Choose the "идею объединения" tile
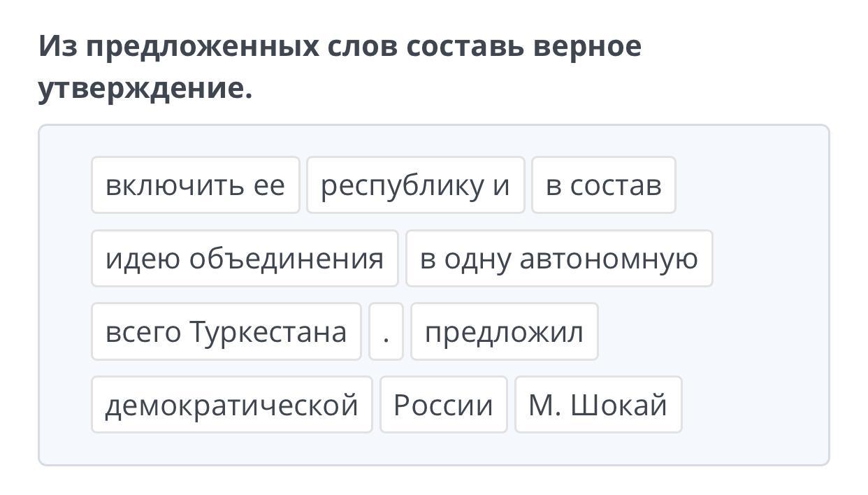Viewport: 868px width, 495px height. click(x=244, y=259)
